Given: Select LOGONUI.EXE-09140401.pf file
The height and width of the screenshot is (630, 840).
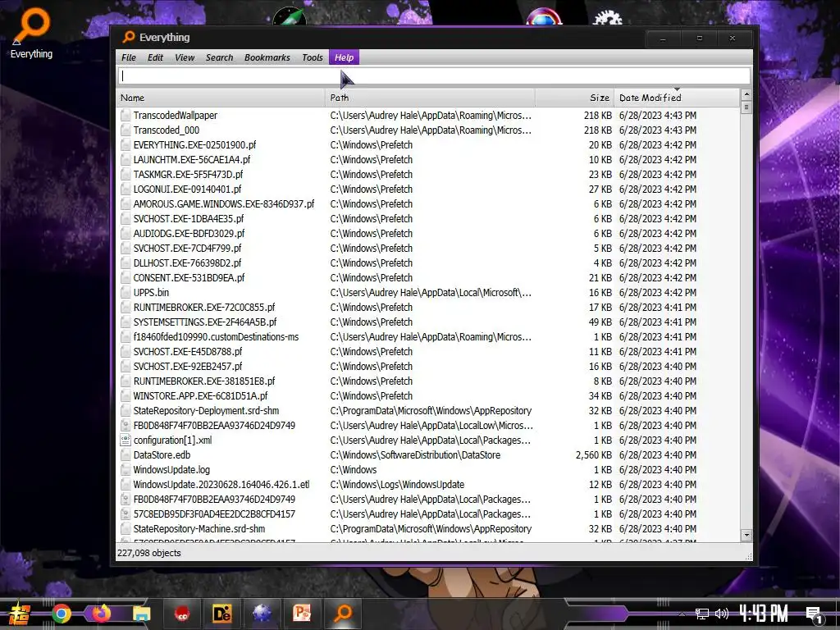Looking at the screenshot, I should click(188, 189).
